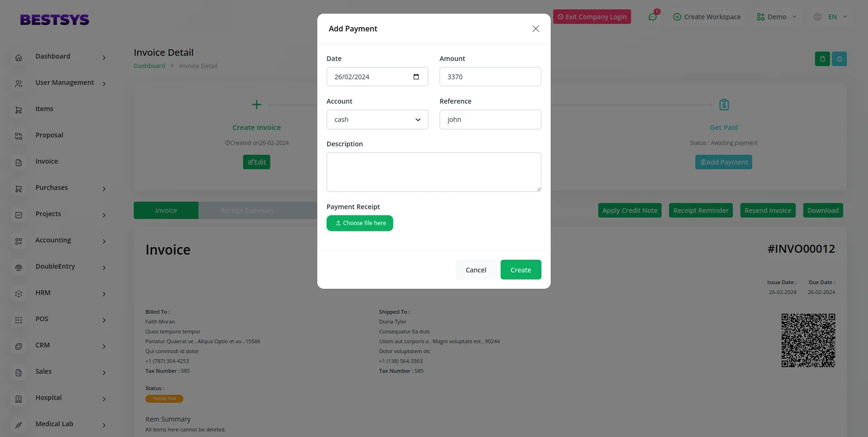Image resolution: width=868 pixels, height=437 pixels.
Task: Open the Account dropdown showing cash
Action: [377, 120]
